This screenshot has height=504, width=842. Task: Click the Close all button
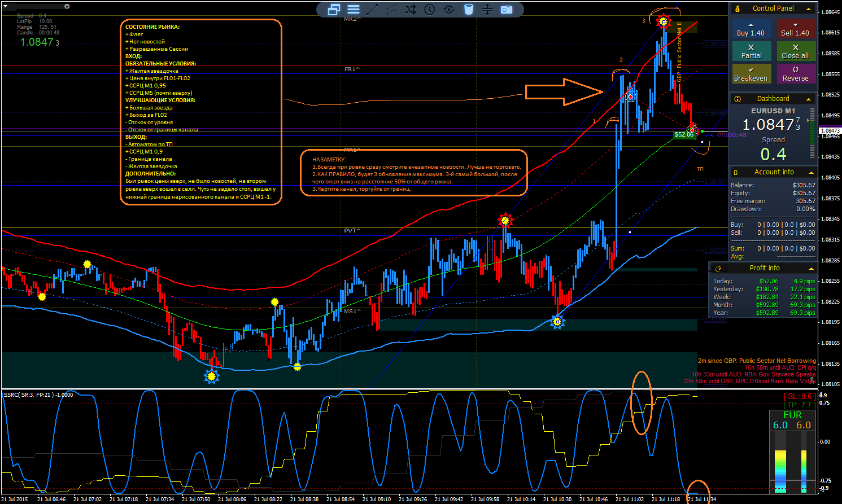(x=795, y=51)
